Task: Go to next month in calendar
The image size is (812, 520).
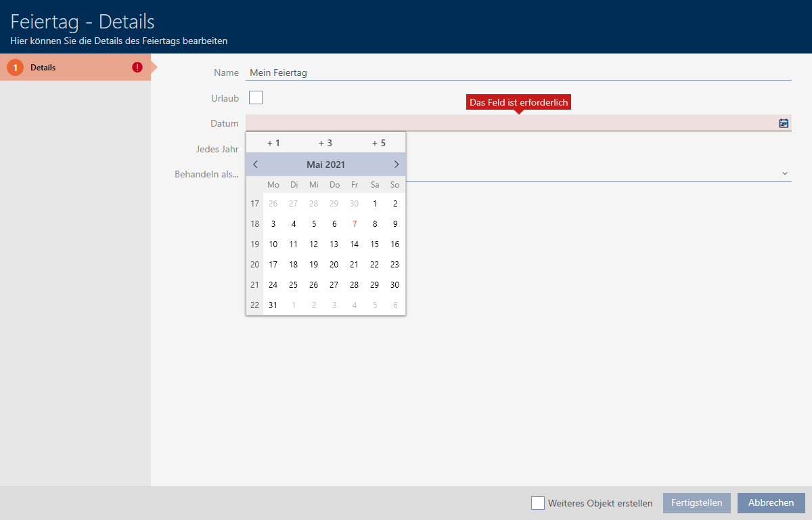Action: coord(397,165)
